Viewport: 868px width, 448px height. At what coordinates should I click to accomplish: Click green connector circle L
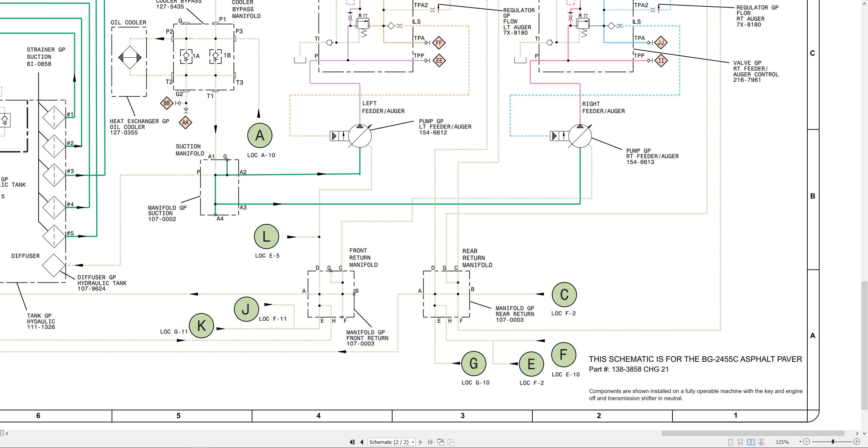coord(267,237)
